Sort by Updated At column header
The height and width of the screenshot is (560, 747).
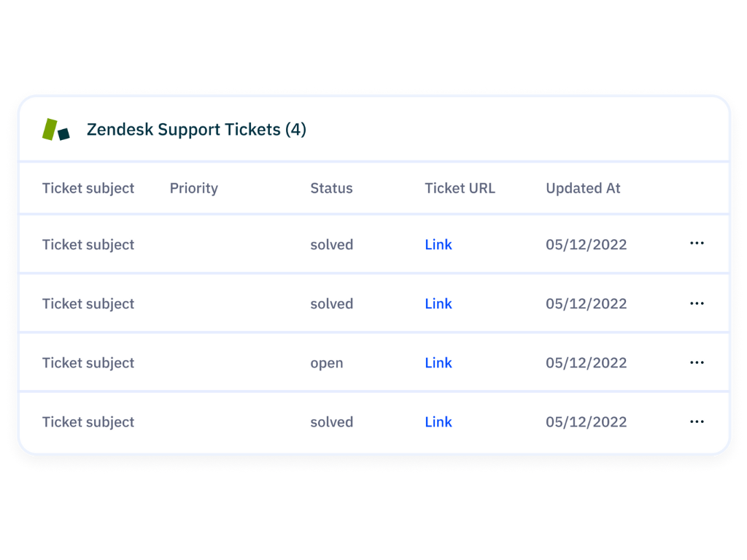click(583, 188)
